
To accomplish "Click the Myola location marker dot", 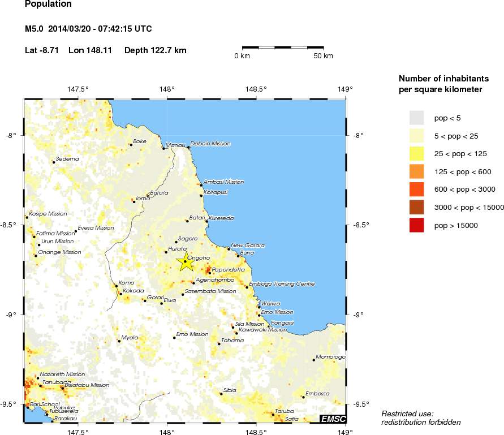I will pos(119,341).
